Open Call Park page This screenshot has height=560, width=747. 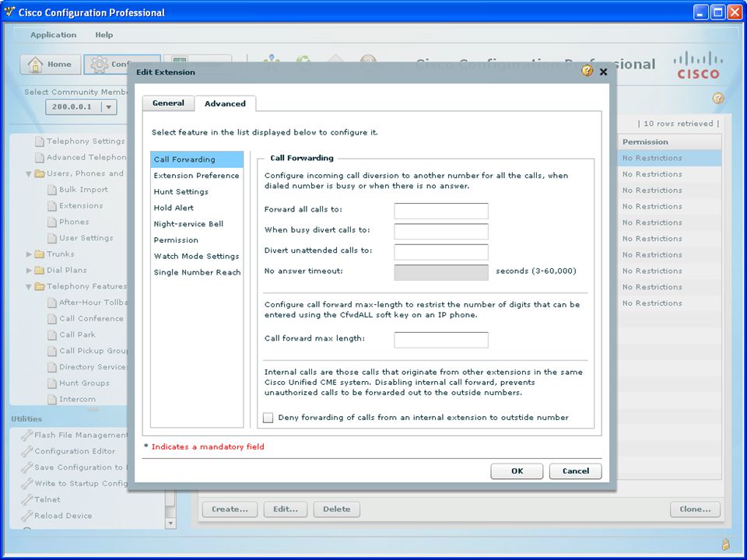[x=72, y=334]
